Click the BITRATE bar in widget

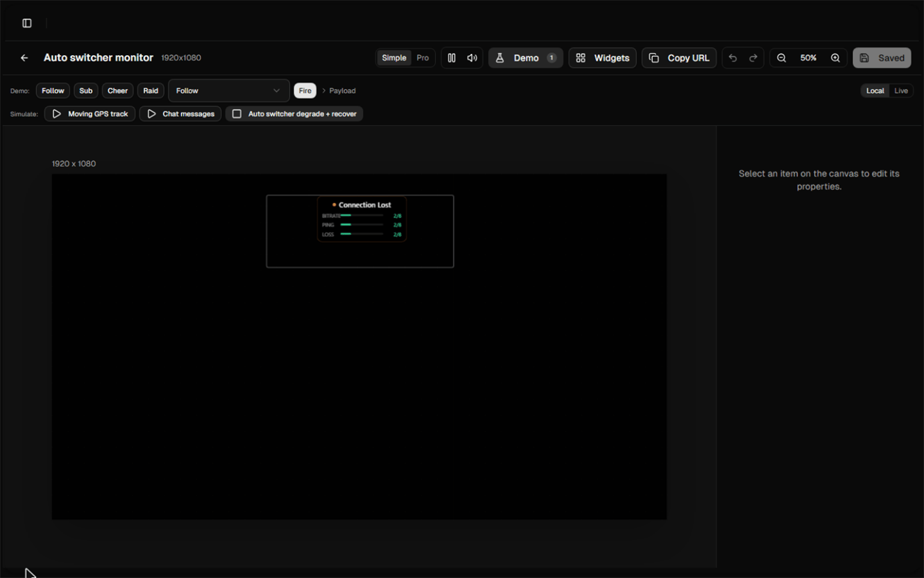362,216
